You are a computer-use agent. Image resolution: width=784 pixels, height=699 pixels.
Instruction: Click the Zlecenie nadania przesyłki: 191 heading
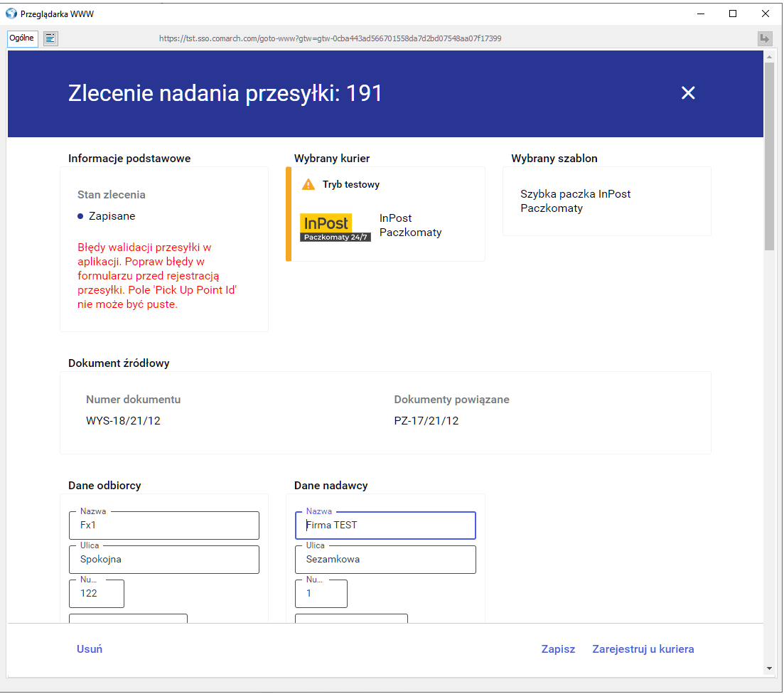coord(225,93)
